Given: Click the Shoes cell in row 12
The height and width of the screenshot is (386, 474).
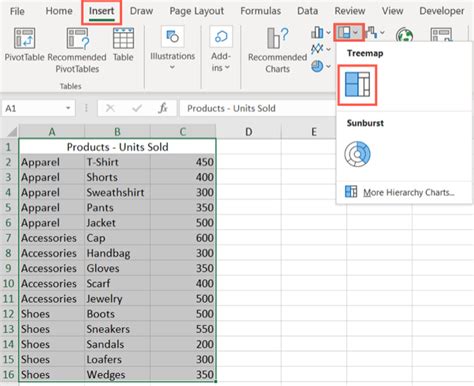Looking at the screenshot, I should pyautogui.click(x=52, y=314).
